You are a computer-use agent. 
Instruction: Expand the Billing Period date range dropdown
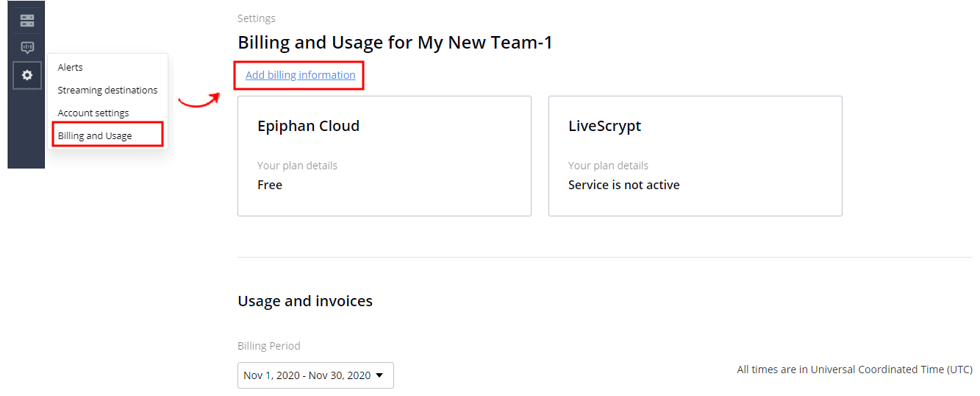click(315, 375)
